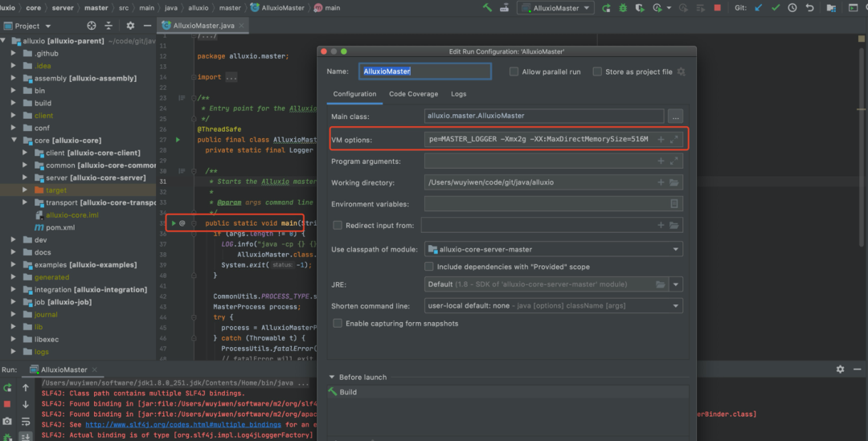Expand the assembly [alluxio-assembly] folder
The image size is (868, 441).
14,78
